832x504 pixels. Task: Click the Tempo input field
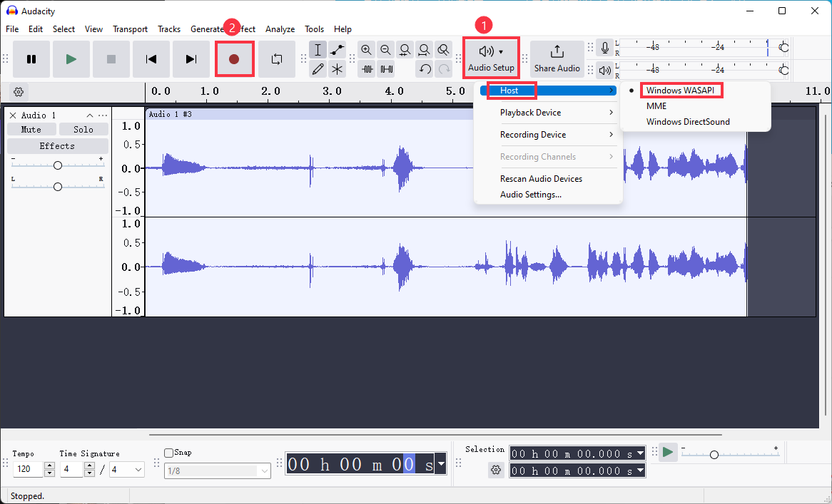coord(29,470)
